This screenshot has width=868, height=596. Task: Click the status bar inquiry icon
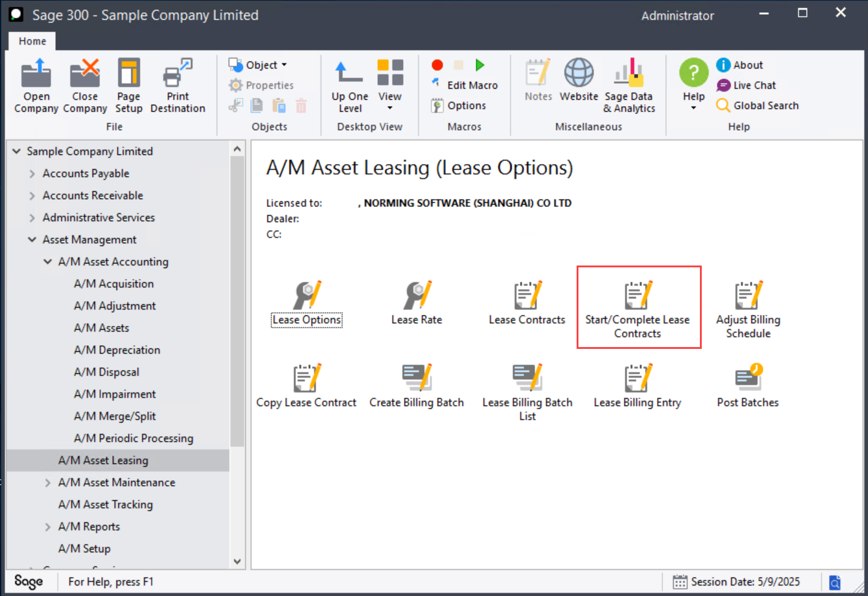tap(835, 582)
